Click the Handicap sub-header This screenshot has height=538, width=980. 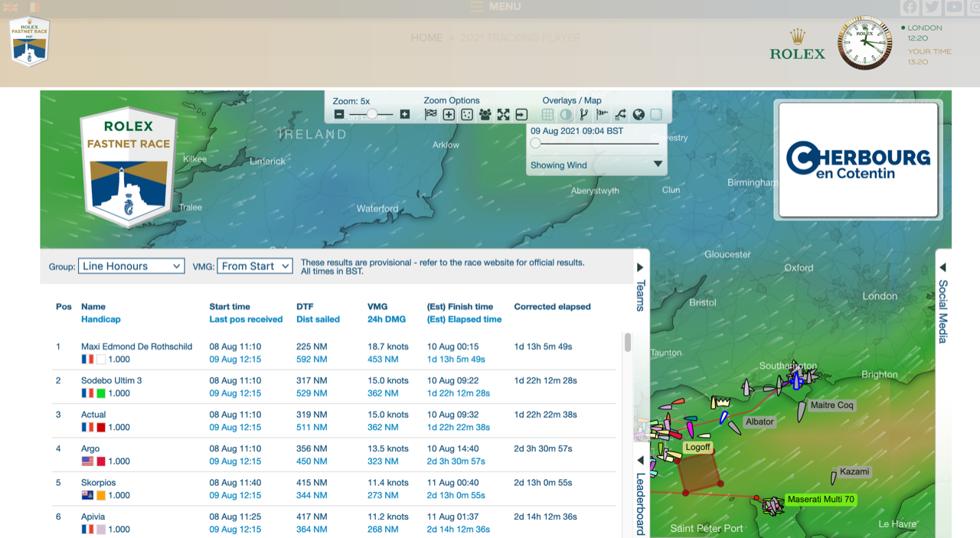point(101,319)
